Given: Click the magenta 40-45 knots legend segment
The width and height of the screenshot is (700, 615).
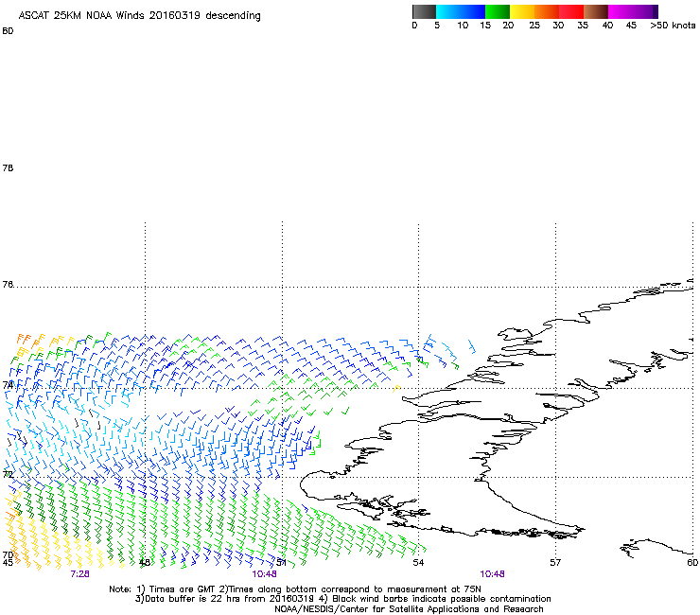Looking at the screenshot, I should point(630,11).
